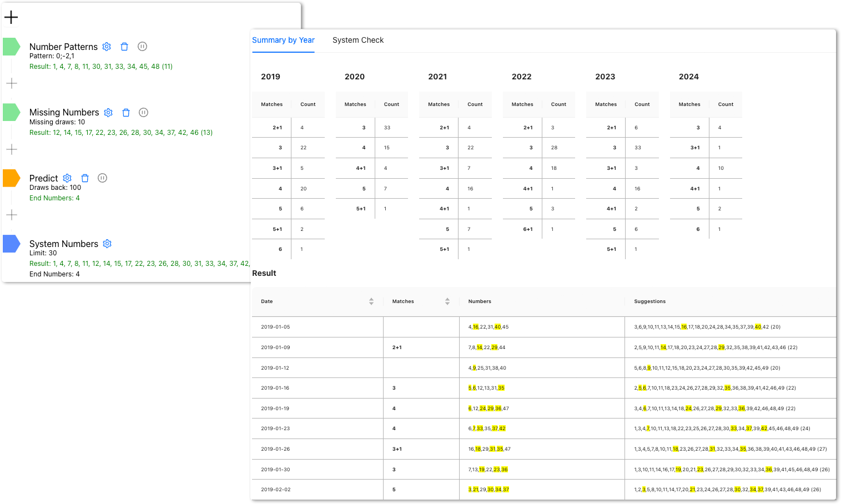This screenshot has height=504, width=841.
Task: Pause the Number Patterns step
Action: click(142, 47)
